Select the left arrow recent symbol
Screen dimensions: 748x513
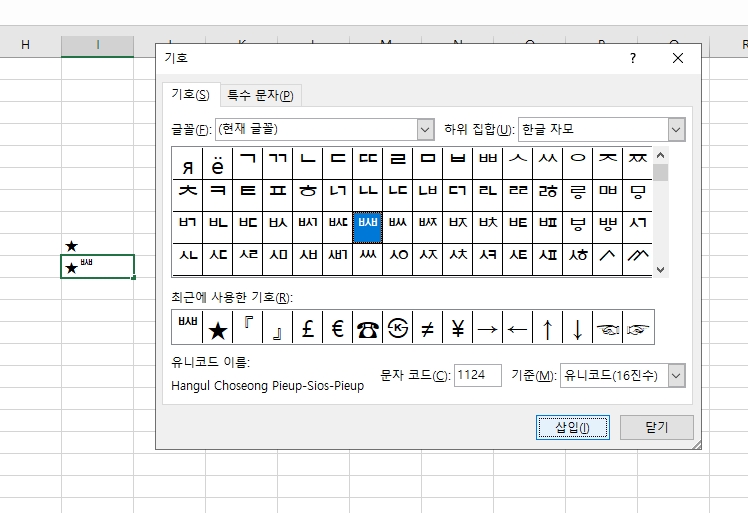tap(518, 327)
